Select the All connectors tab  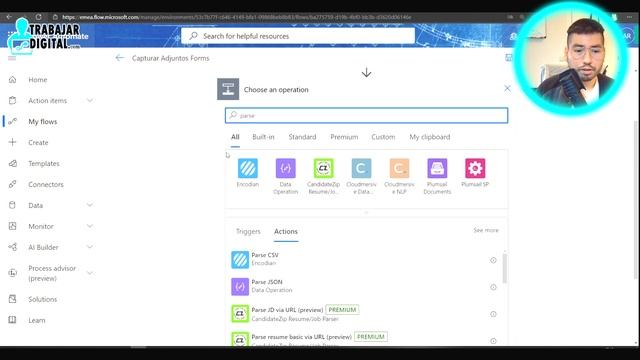pyautogui.click(x=235, y=137)
